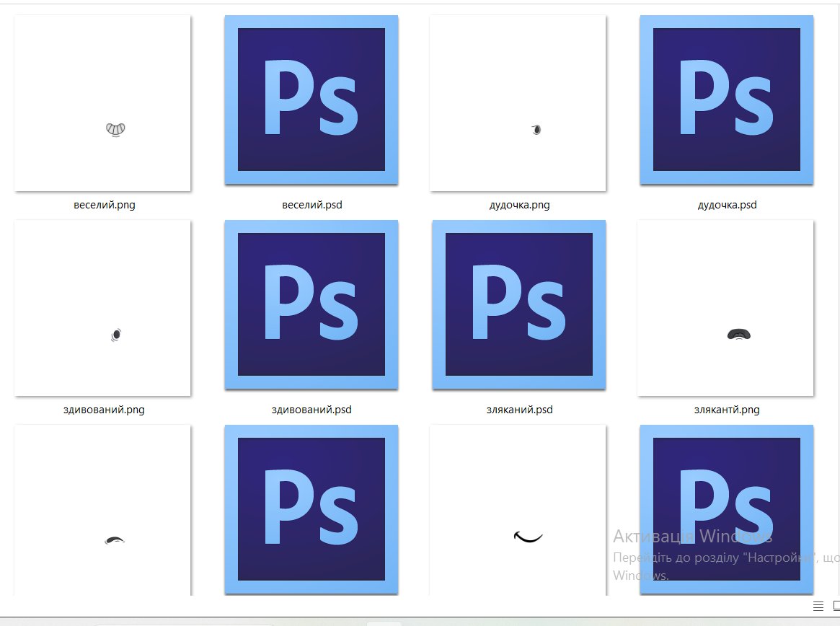
Task: Select the веселий.png toothy grin thumbnail
Action: [102, 103]
